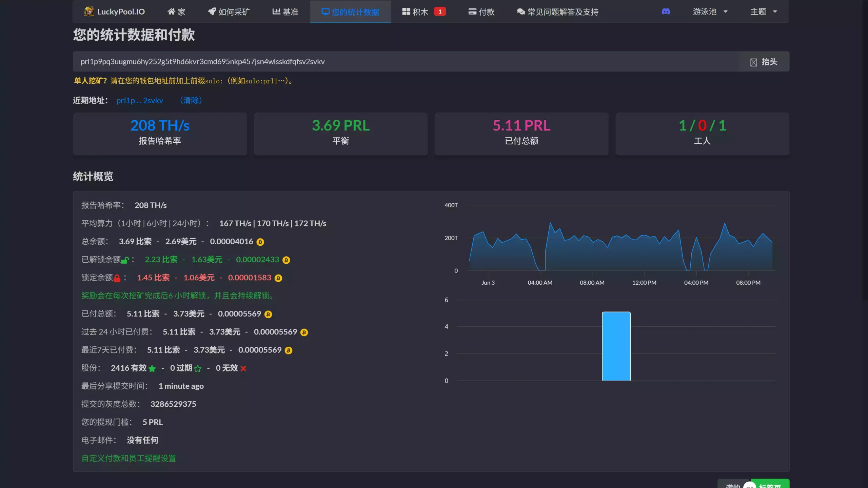
Task: Click the red padlock icon beside 锁定余额
Action: pyautogui.click(x=117, y=278)
